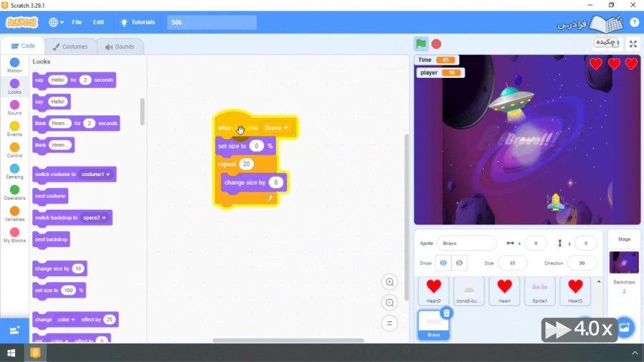
Task: Select the Looks blocks category
Action: click(x=14, y=87)
